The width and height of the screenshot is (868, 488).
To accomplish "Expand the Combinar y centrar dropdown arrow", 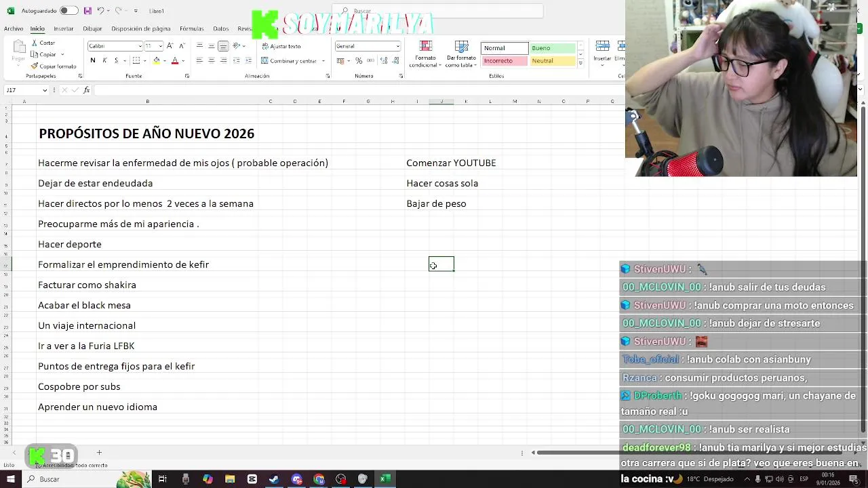I will coord(323,61).
